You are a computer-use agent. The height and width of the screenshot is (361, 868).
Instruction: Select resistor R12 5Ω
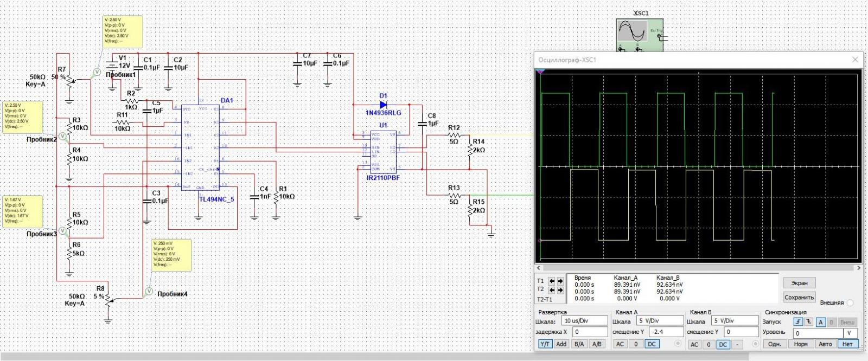pyautogui.click(x=454, y=135)
